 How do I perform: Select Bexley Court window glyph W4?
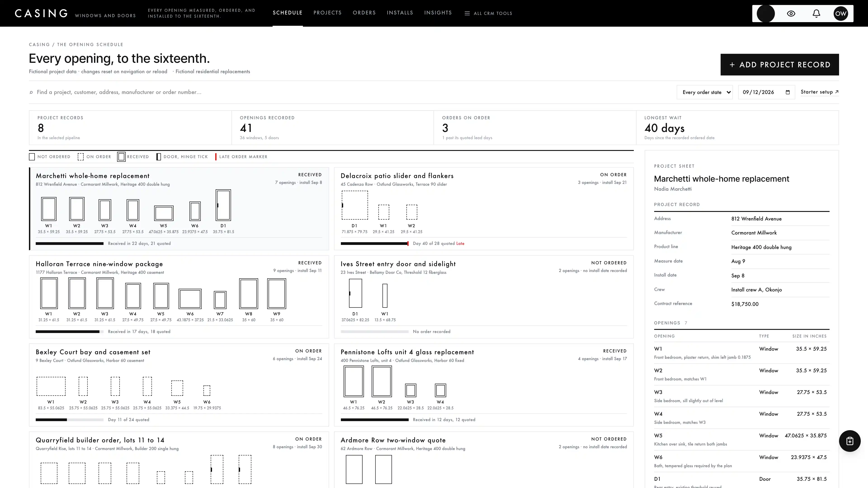coord(147,386)
